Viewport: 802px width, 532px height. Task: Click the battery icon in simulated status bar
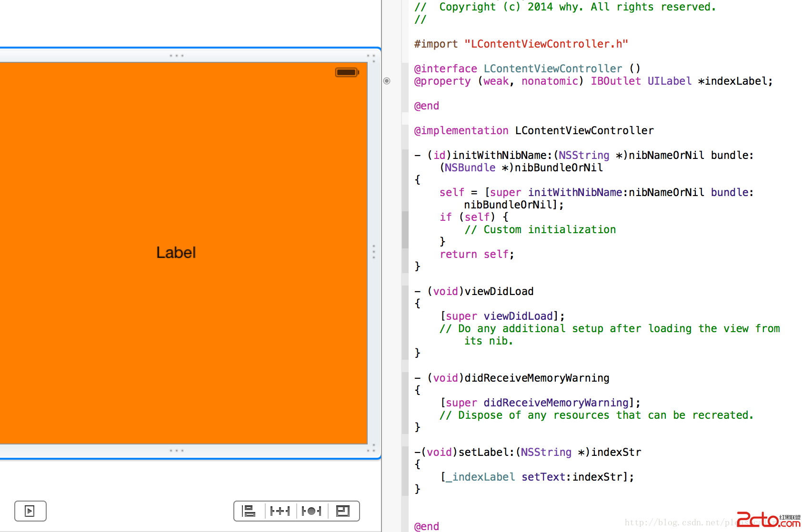click(347, 72)
